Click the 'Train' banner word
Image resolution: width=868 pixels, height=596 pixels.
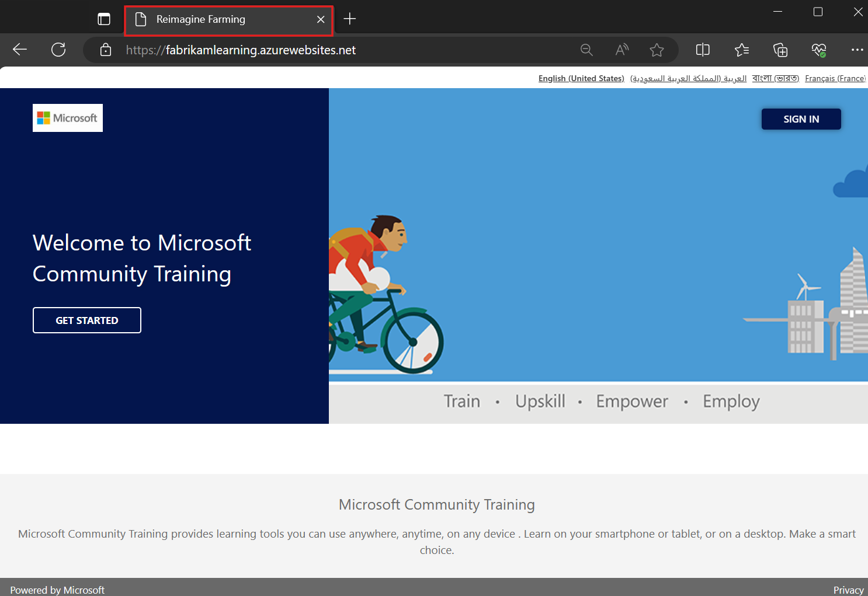click(x=461, y=401)
